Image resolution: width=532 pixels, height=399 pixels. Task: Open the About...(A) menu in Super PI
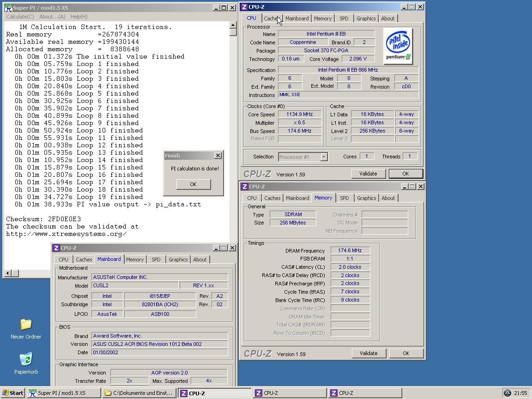[x=52, y=17]
